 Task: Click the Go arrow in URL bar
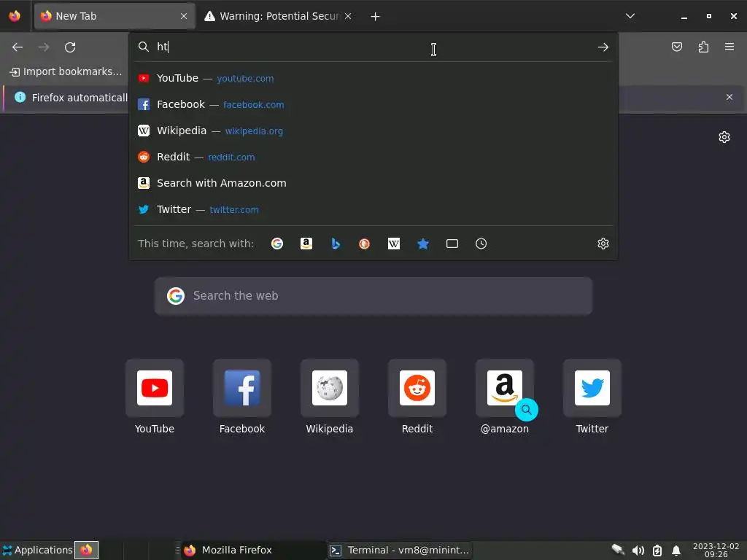click(603, 47)
